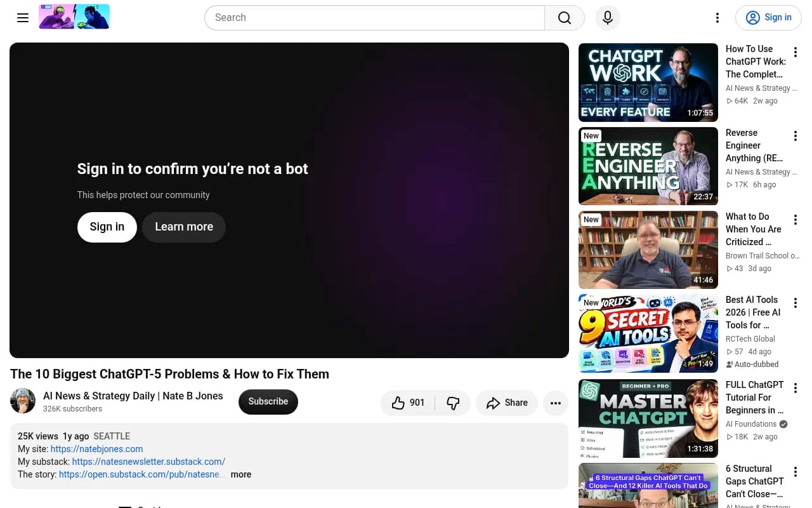
Task: Open 'How To Use ChatGPT Work' video title
Action: [x=756, y=62]
